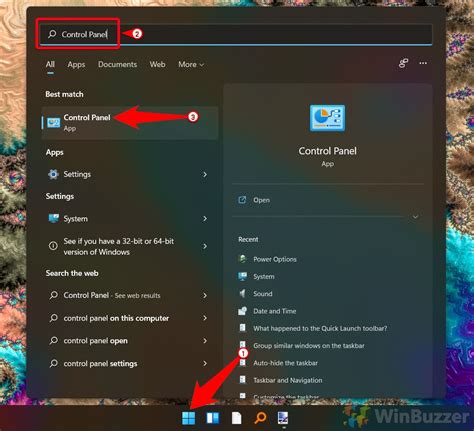Open Power Options from Recent

pyautogui.click(x=275, y=259)
